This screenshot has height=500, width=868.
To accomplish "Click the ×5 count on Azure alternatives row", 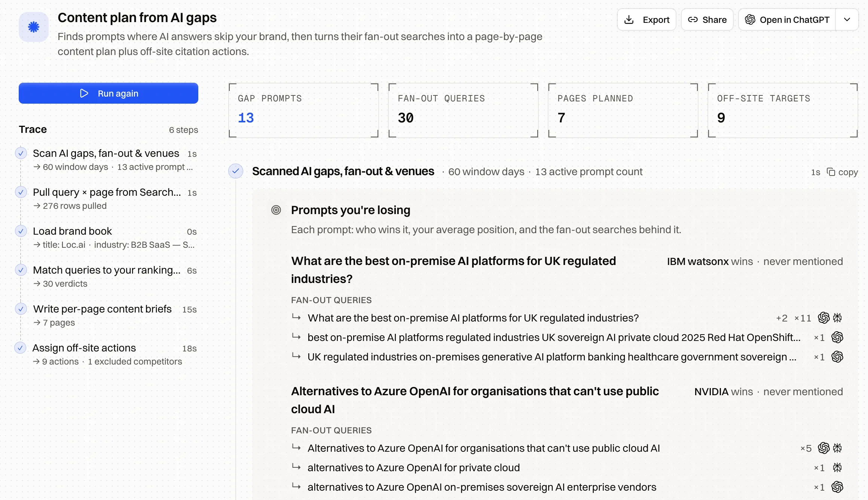I will 806,448.
